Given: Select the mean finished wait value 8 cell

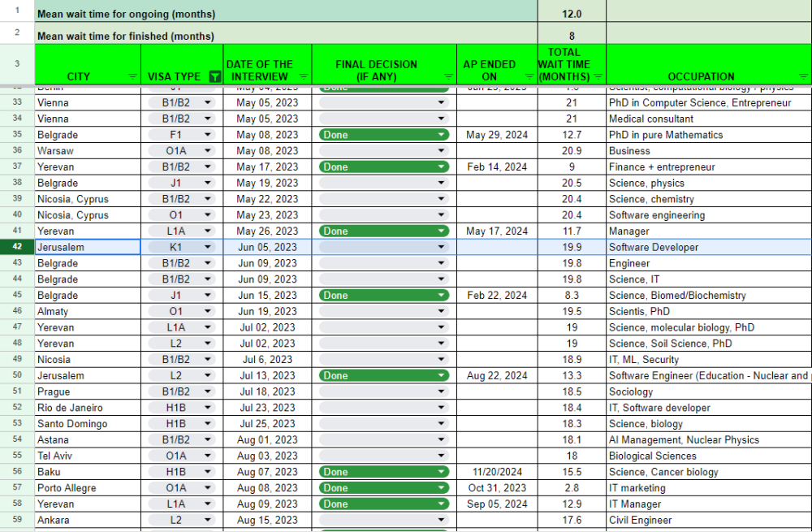Looking at the screenshot, I should pos(572,33).
